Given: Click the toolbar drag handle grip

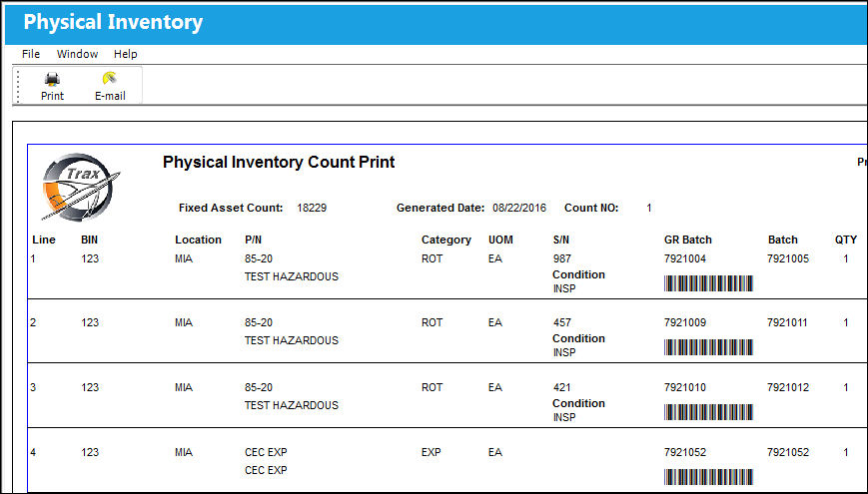Looking at the screenshot, I should [x=18, y=86].
